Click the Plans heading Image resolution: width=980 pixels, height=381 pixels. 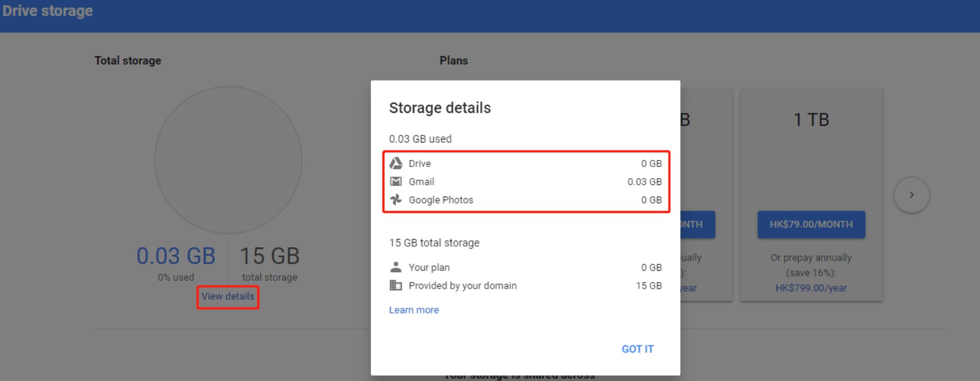(454, 60)
